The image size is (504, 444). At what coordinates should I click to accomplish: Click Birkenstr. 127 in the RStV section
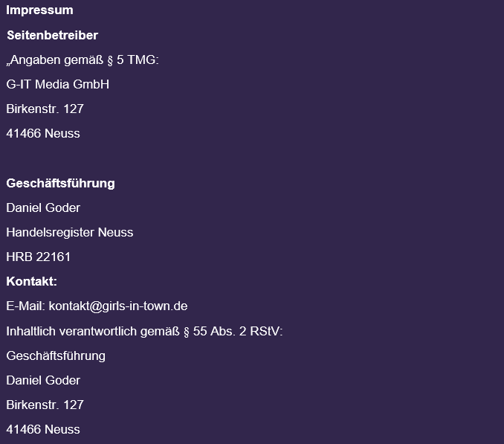(x=45, y=405)
